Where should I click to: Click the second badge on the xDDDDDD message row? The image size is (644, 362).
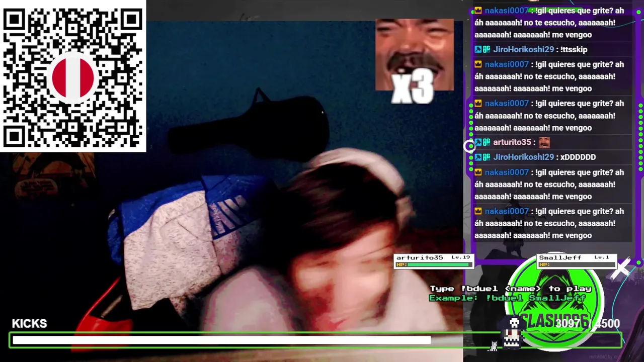(x=487, y=157)
